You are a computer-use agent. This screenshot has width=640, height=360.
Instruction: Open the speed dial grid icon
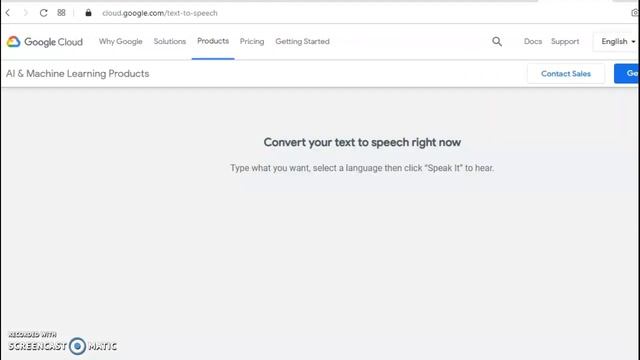(61, 13)
